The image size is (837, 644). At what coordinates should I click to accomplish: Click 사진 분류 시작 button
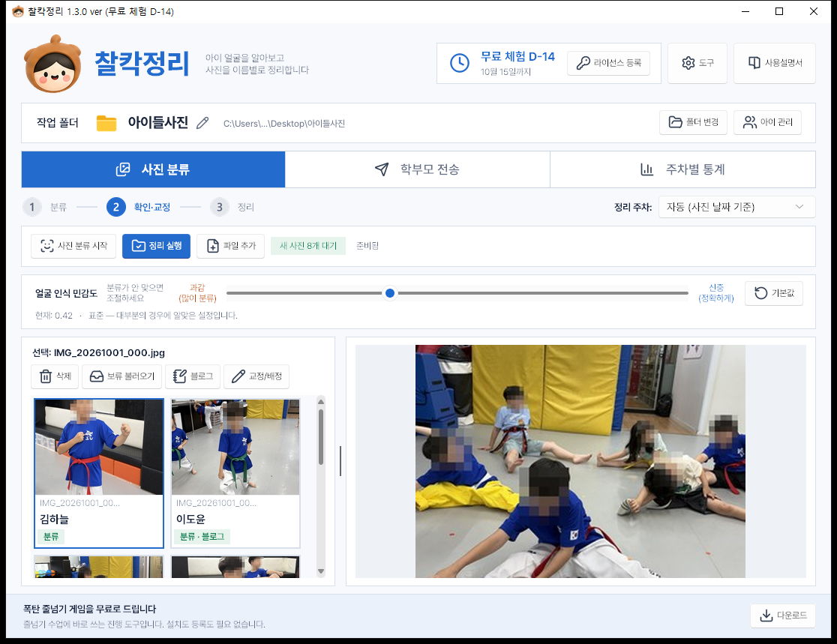coord(73,246)
